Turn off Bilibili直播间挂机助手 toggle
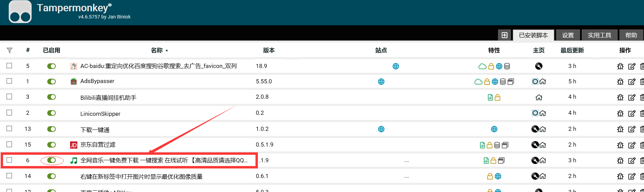Image resolution: width=644 pixels, height=192 pixels. point(52,97)
